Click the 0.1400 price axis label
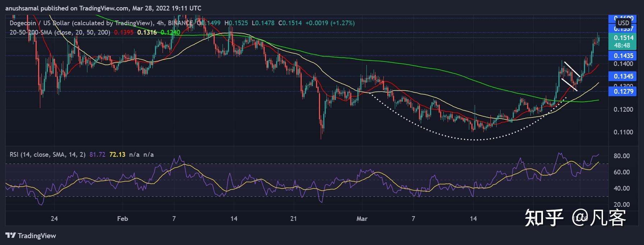The height and width of the screenshot is (245, 644). [623, 64]
